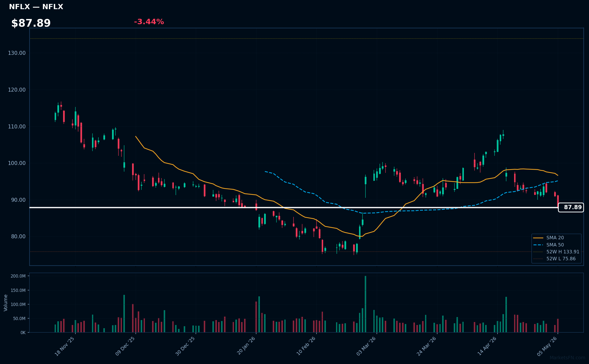Click the 30 Dec '25 date label

click(185, 346)
